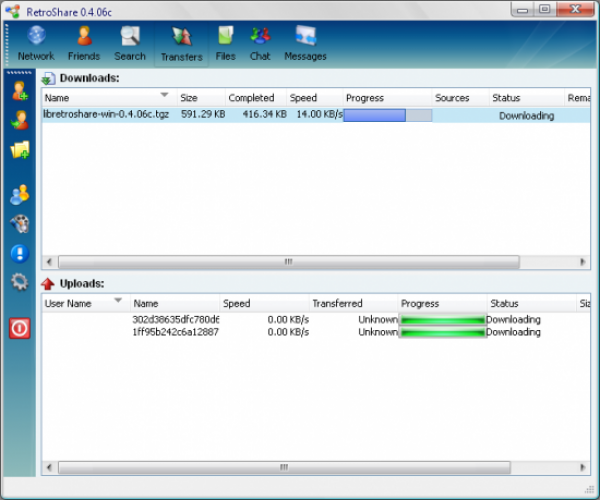Viewport: 600px width, 500px height.
Task: Select upload row 1ff95b242c6a12887
Action: [316, 332]
